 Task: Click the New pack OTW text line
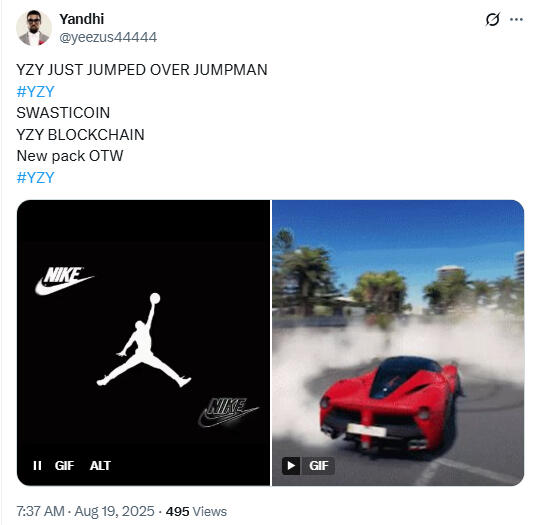pos(70,156)
